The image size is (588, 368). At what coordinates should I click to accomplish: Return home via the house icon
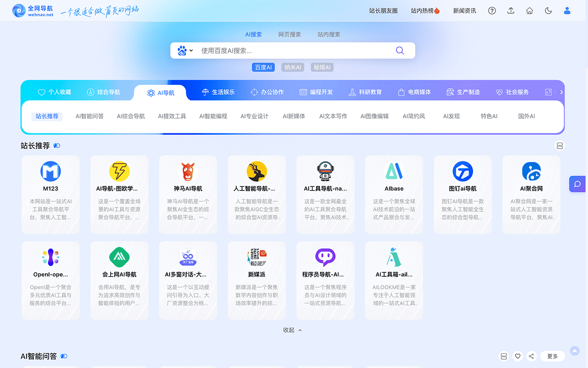pyautogui.click(x=530, y=10)
